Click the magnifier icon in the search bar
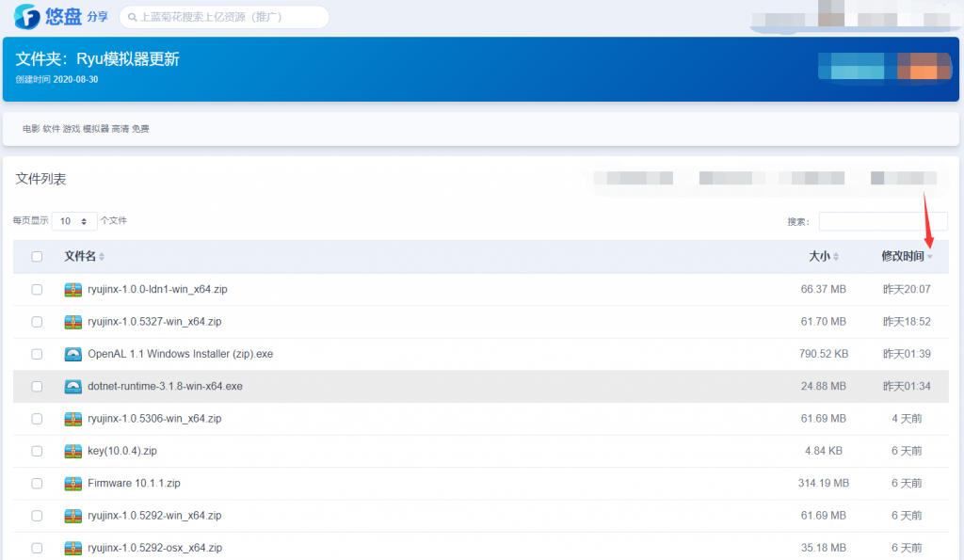 [x=132, y=17]
